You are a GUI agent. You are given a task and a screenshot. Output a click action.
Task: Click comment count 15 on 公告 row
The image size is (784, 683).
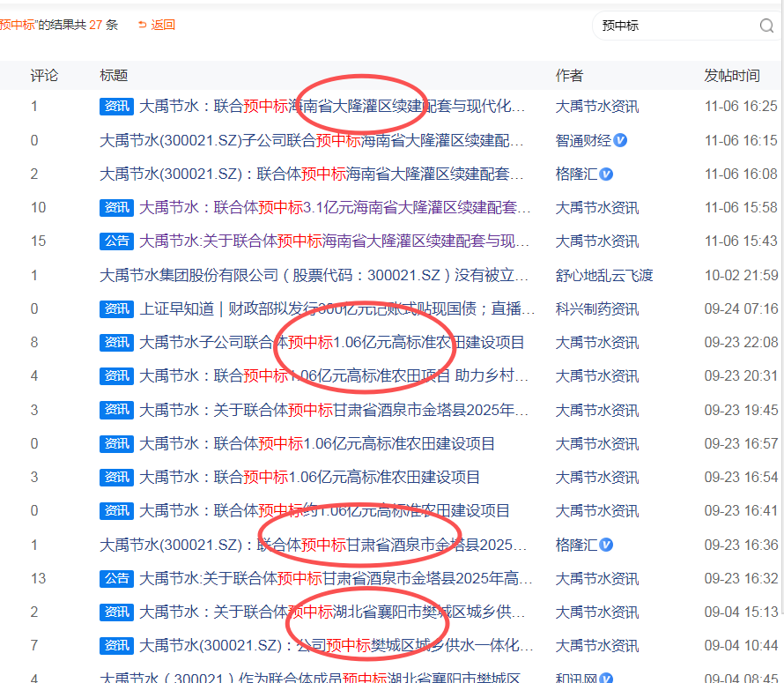click(38, 241)
